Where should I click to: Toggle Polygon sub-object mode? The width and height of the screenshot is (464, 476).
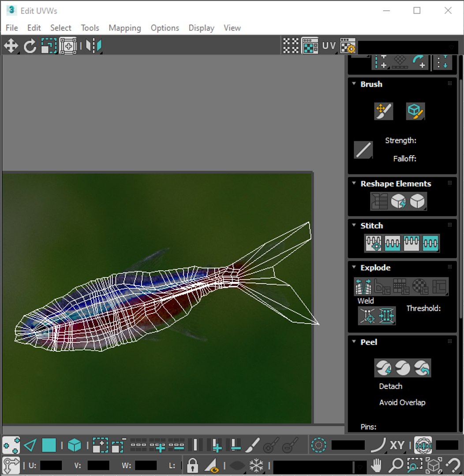(x=49, y=445)
